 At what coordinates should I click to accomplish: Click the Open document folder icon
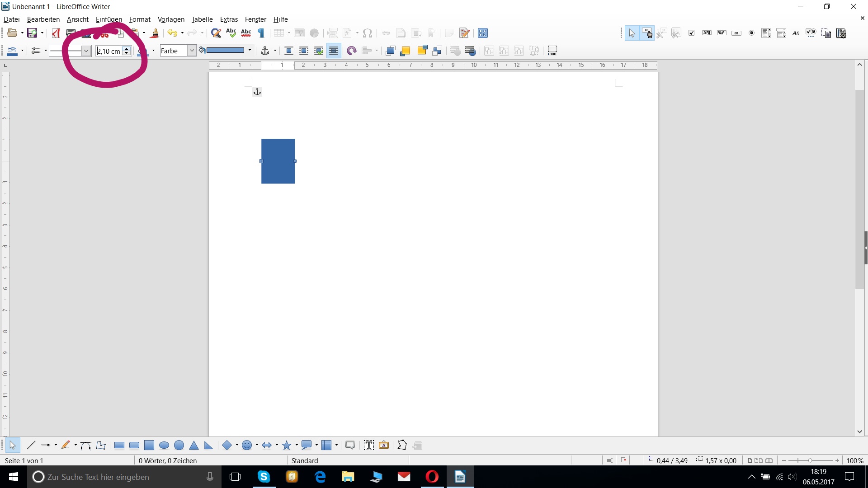[x=12, y=33]
